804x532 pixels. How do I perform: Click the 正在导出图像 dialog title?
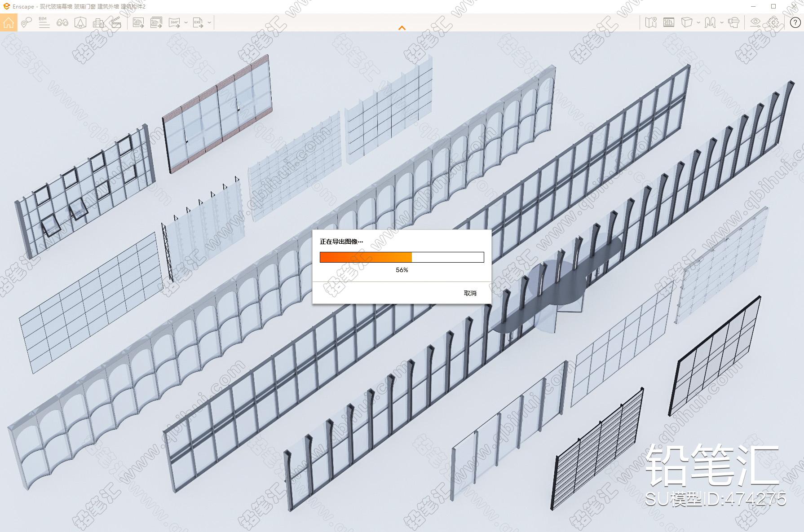[x=341, y=242]
